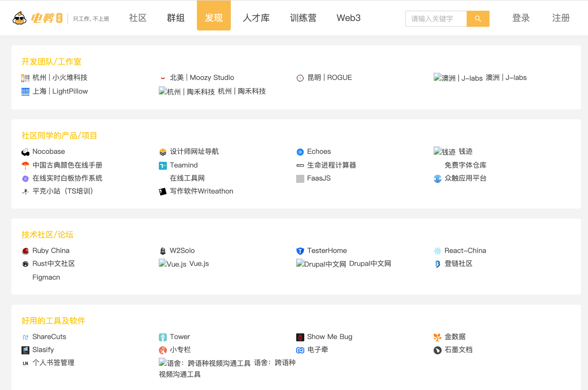Click the 技术社区/论坛 section heading
The height and width of the screenshot is (390, 588).
47,234
